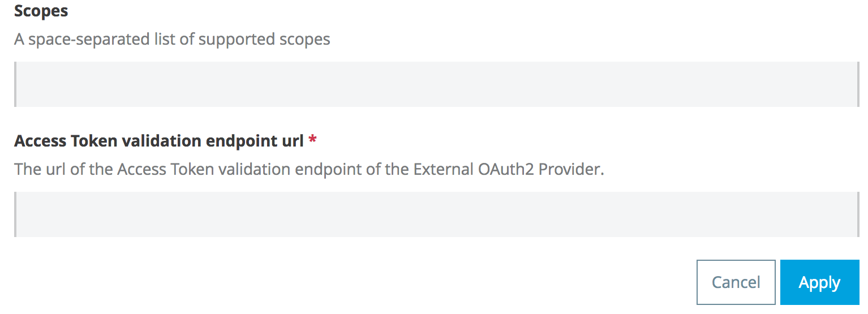Screen dimensions: 868x314
Task: Click the red required asterisk marker
Action: (312, 141)
